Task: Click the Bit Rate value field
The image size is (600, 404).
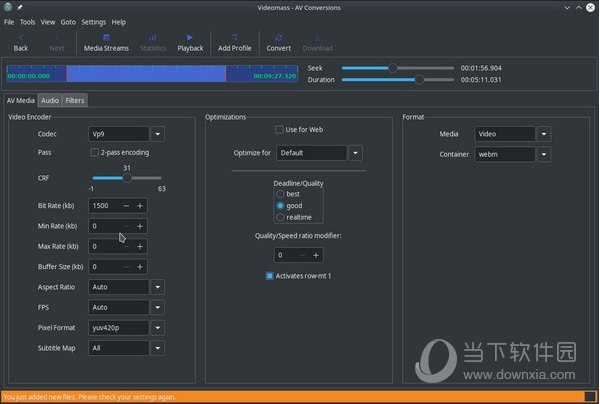Action: (105, 206)
